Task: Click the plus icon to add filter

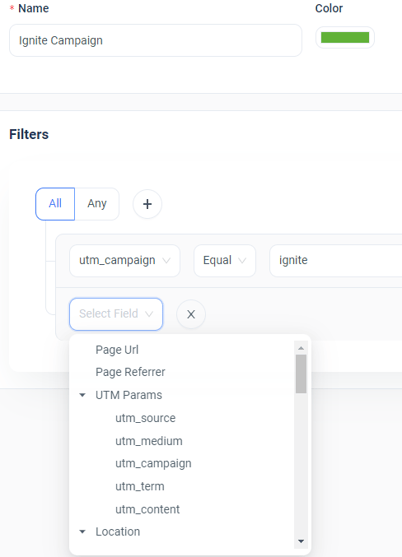Action: pyautogui.click(x=147, y=204)
